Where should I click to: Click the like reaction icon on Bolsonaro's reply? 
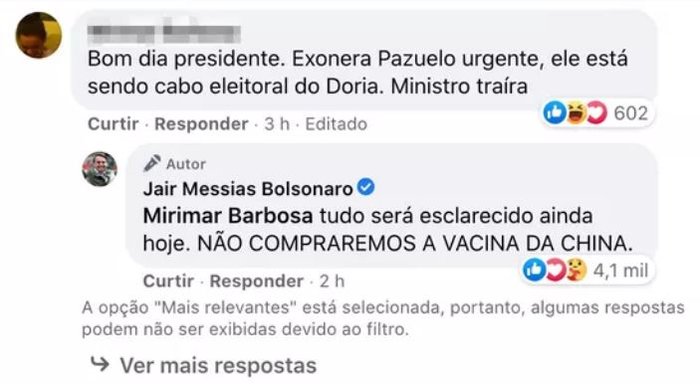coord(534,270)
